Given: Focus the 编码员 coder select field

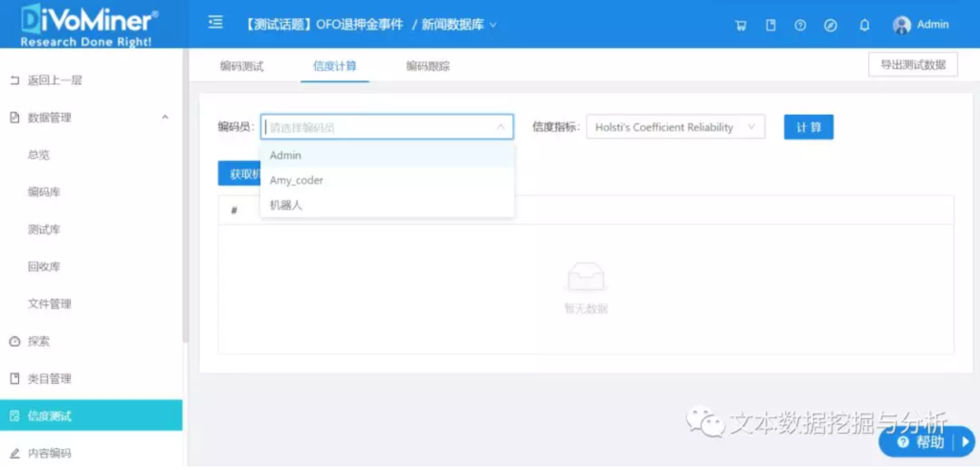Looking at the screenshot, I should pyautogui.click(x=387, y=127).
